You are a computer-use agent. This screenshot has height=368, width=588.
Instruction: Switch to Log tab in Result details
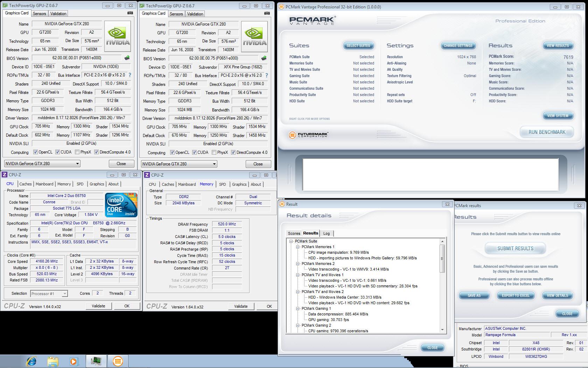(327, 233)
